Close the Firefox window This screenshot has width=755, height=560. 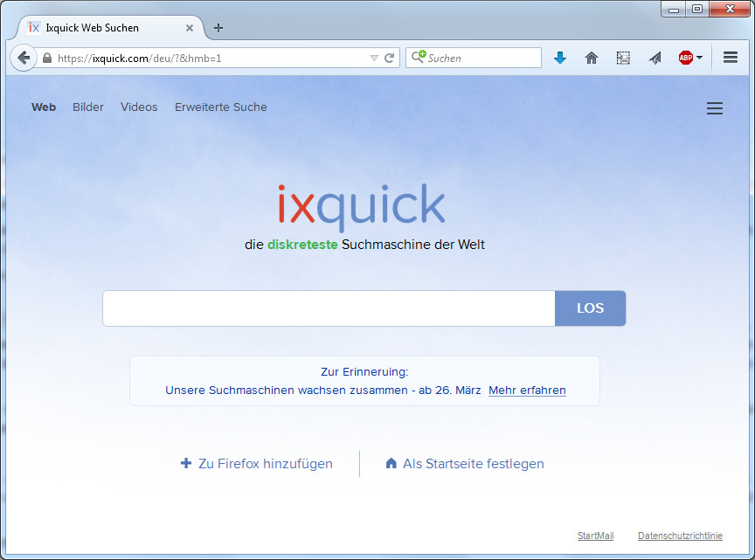730,9
